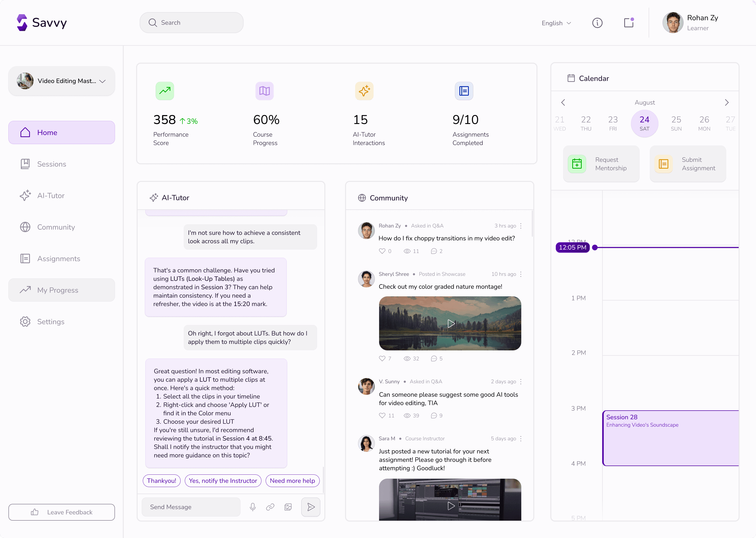Viewport: 756px width, 538px height.
Task: Go to next calendar week chevron
Action: (727, 102)
